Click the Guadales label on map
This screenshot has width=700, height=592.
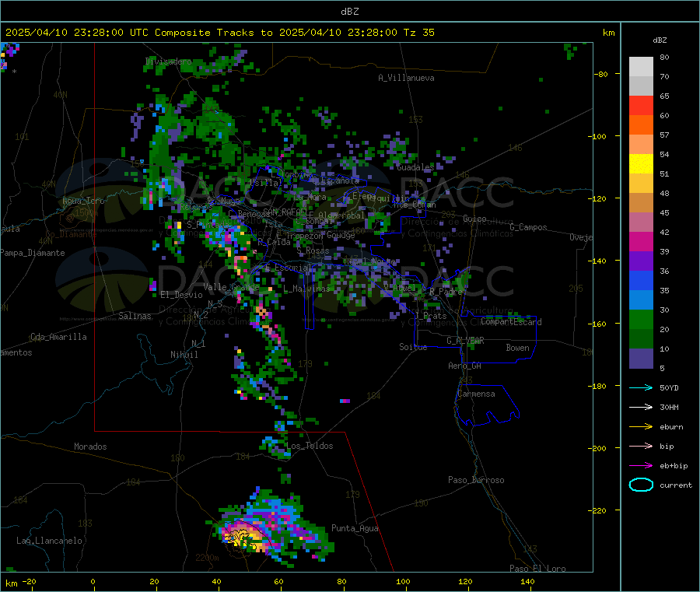pos(415,167)
